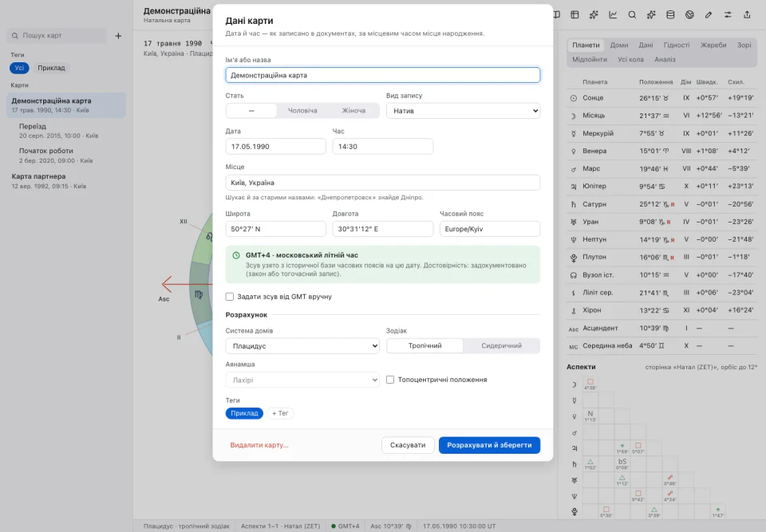The height and width of the screenshot is (532, 766).
Task: Cancel the dialog with 'Скасувати'
Action: [x=408, y=445]
